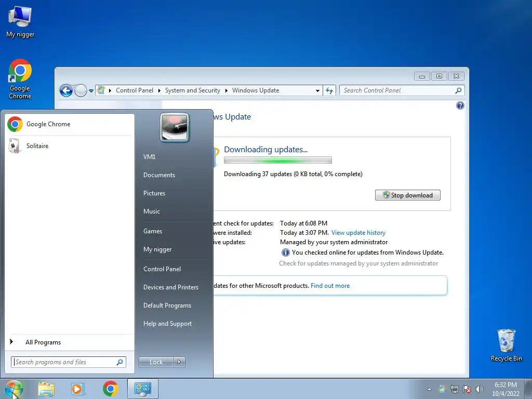Click the Stop download button
The image size is (532, 399).
pos(407,195)
